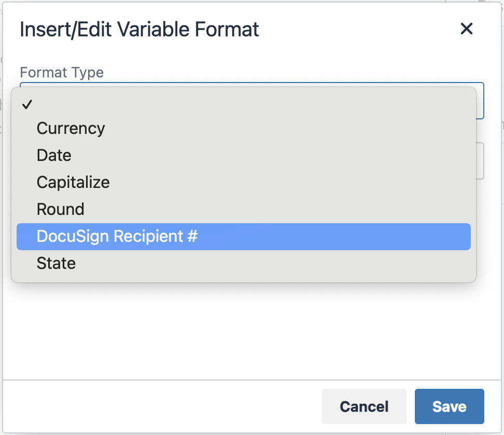504x435 pixels.
Task: Click the Insert/Edit Variable Format title
Action: click(139, 29)
